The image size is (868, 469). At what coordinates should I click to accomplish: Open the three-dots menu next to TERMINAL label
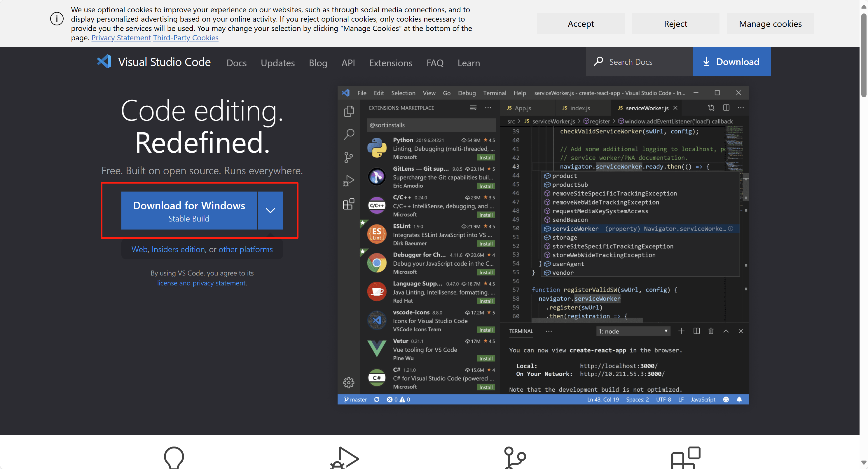coord(549,331)
